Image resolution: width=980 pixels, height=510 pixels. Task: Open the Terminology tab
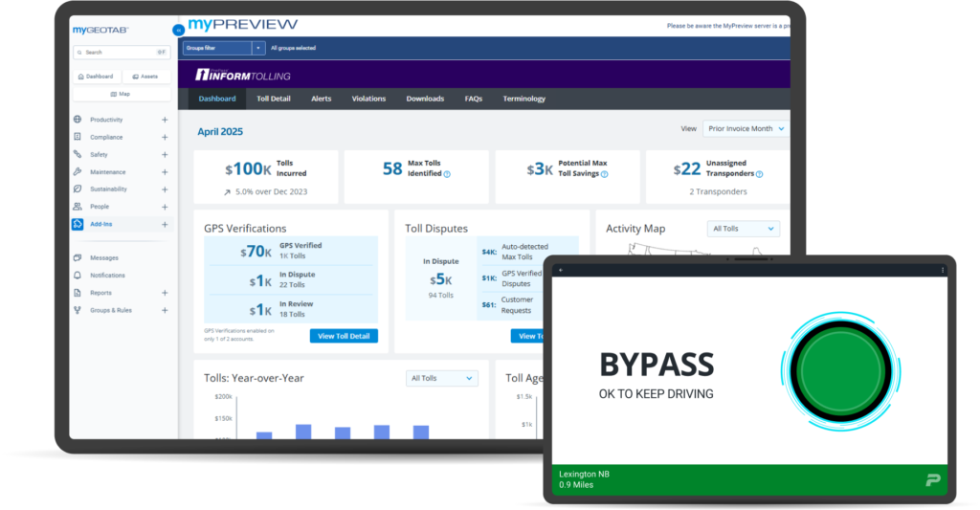[523, 99]
